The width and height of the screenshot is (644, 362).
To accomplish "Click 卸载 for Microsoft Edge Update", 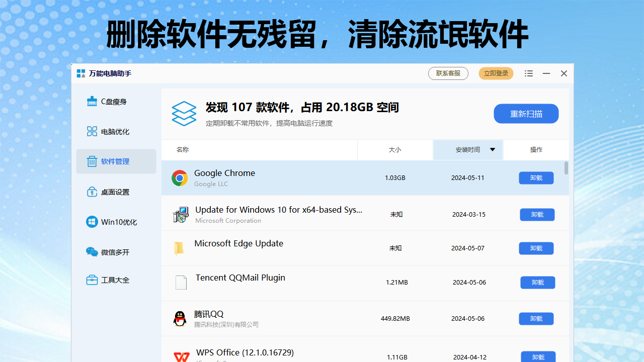I will [x=536, y=248].
